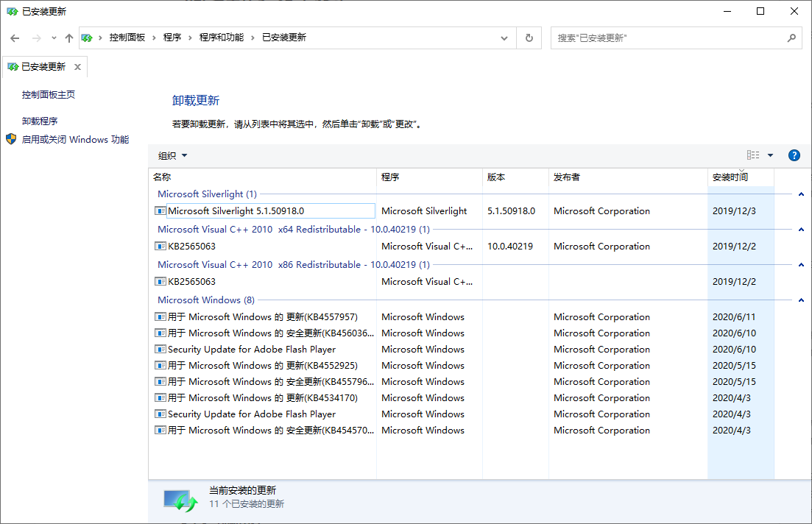This screenshot has width=812, height=524.
Task: Click Visual C++ 2010 x86 Redistributable header
Action: click(x=294, y=265)
